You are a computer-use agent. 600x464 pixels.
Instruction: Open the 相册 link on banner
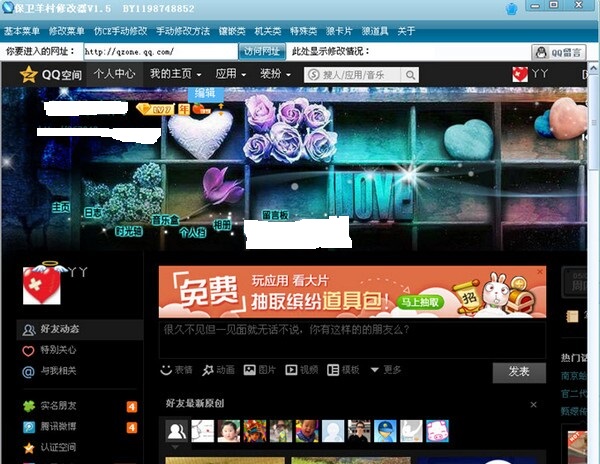[222, 225]
